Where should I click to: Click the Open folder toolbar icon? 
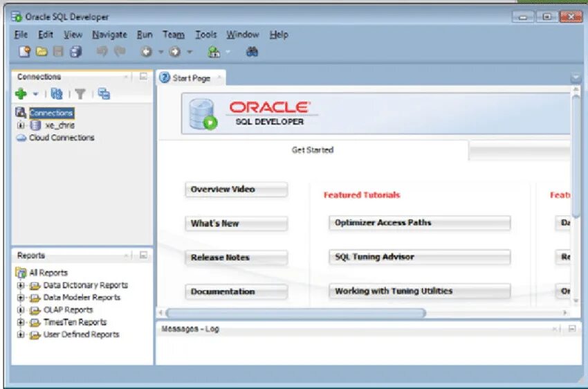coord(42,51)
